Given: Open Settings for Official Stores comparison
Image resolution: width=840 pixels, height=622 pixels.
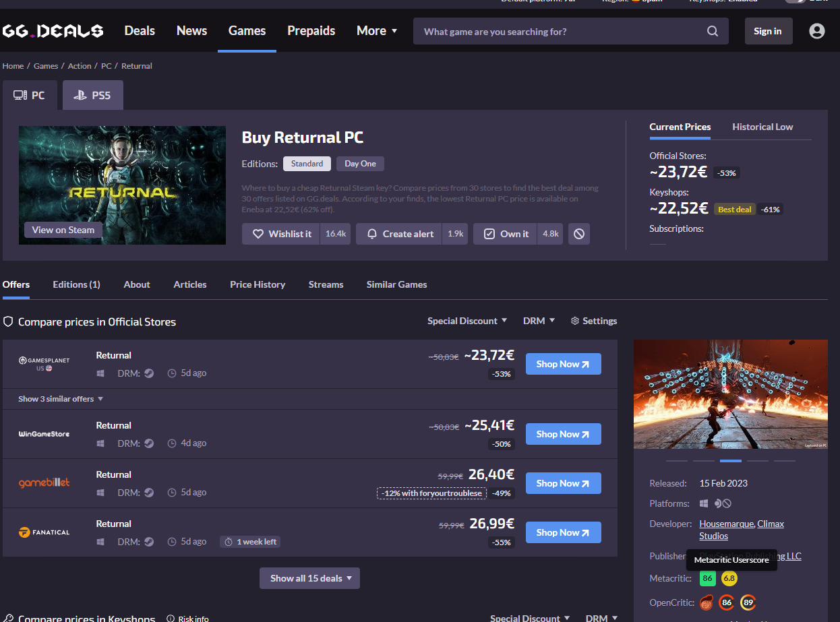Looking at the screenshot, I should coord(594,321).
